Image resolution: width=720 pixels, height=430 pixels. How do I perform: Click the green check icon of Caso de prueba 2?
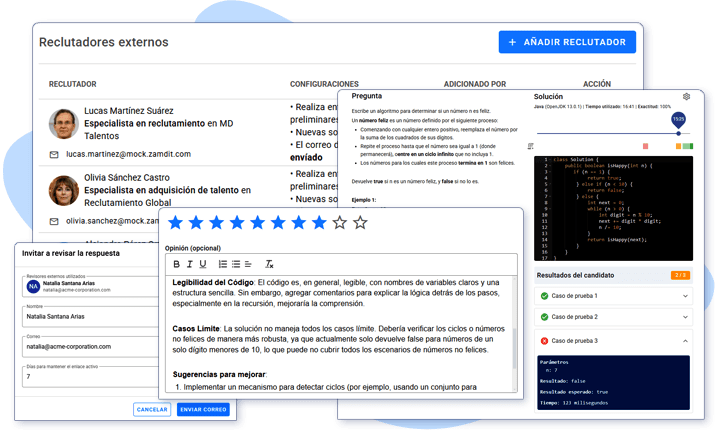545,317
